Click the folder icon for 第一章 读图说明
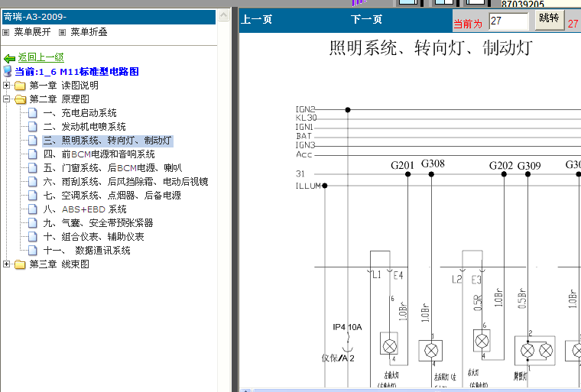Screen dimensions: 581x392 pyautogui.click(x=20, y=86)
